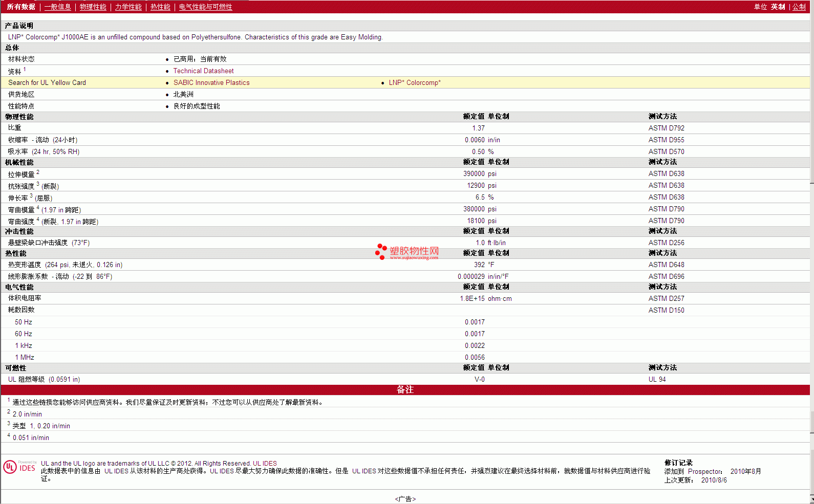Click the 1 kHz row label
Screen dimensions: 814x504
click(24, 346)
